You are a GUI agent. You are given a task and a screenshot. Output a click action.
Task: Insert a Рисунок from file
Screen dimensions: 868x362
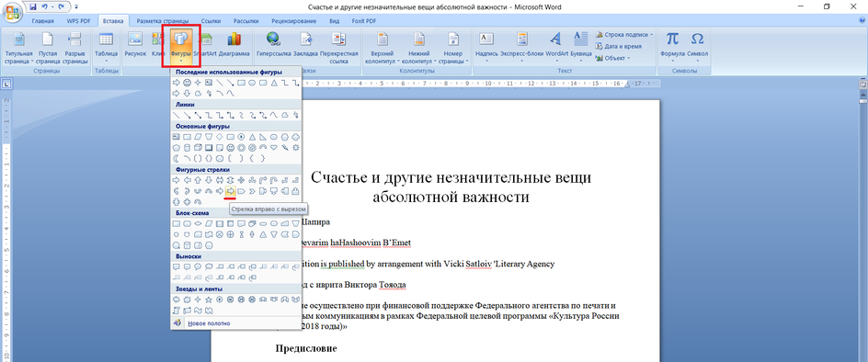[x=135, y=45]
